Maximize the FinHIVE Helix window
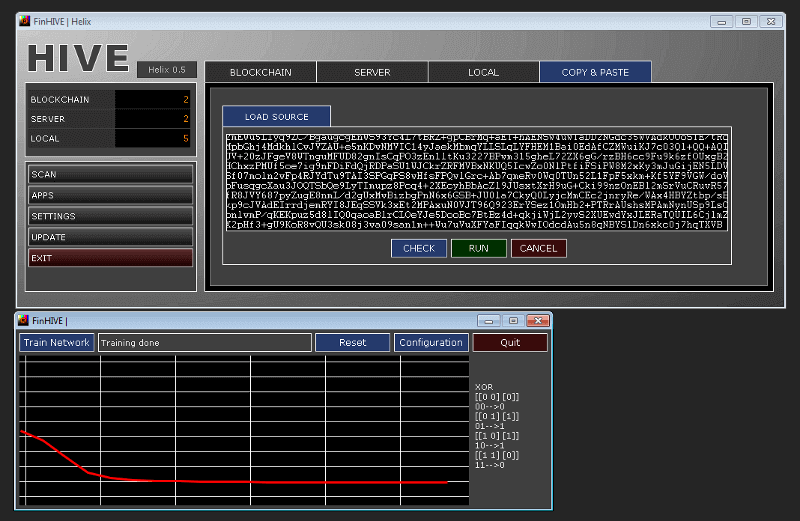Viewport: 800px width, 521px height. [x=746, y=21]
